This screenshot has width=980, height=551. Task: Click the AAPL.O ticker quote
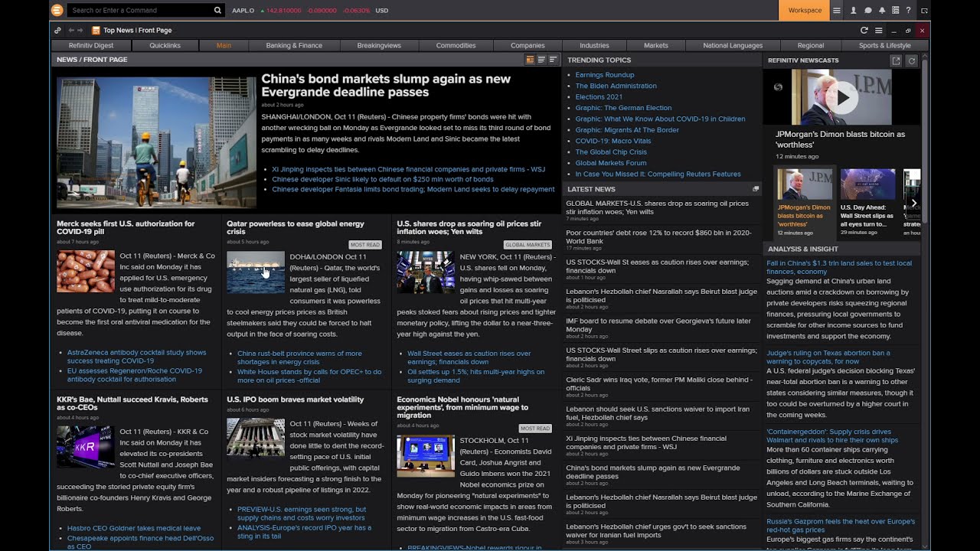pos(244,11)
